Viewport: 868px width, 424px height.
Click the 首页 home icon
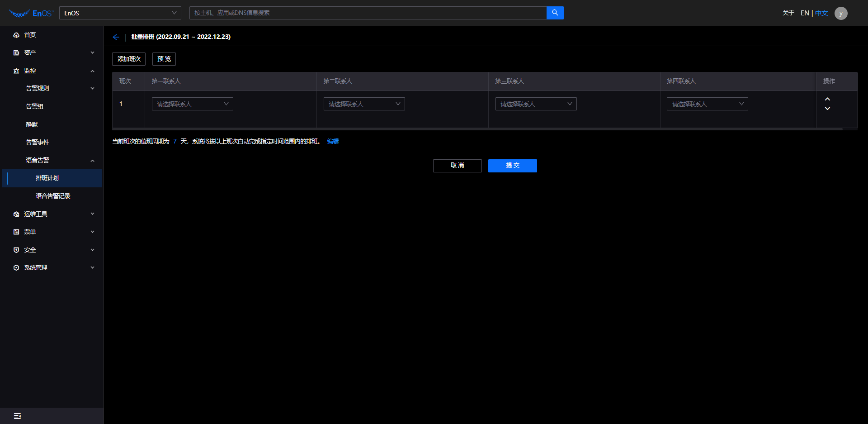tap(16, 35)
